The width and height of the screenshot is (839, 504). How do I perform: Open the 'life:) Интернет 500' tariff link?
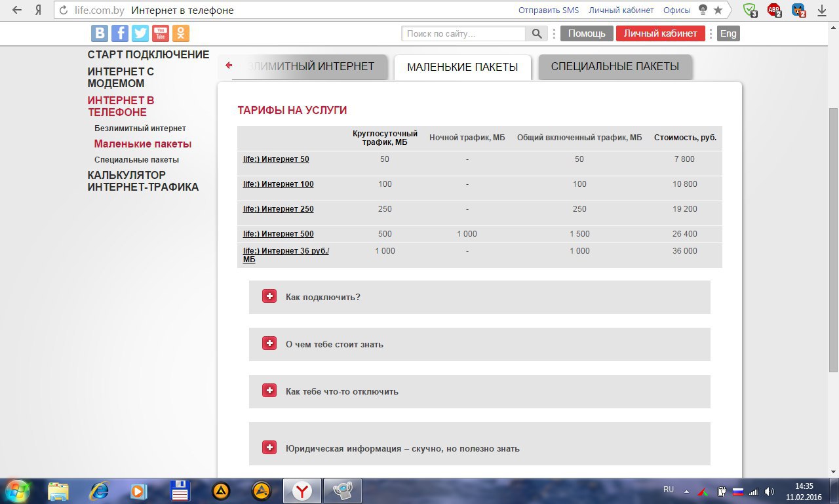pyautogui.click(x=277, y=233)
